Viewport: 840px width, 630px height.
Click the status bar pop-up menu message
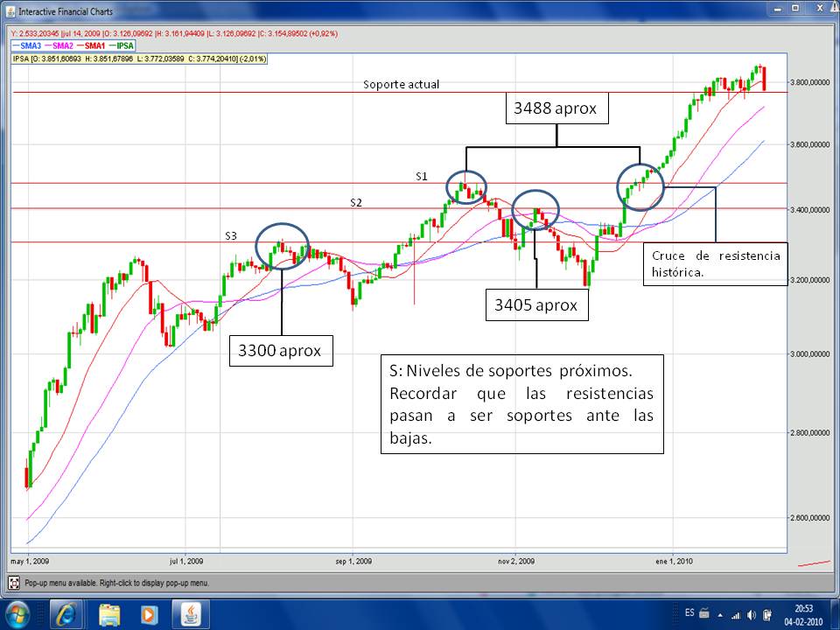point(116,583)
